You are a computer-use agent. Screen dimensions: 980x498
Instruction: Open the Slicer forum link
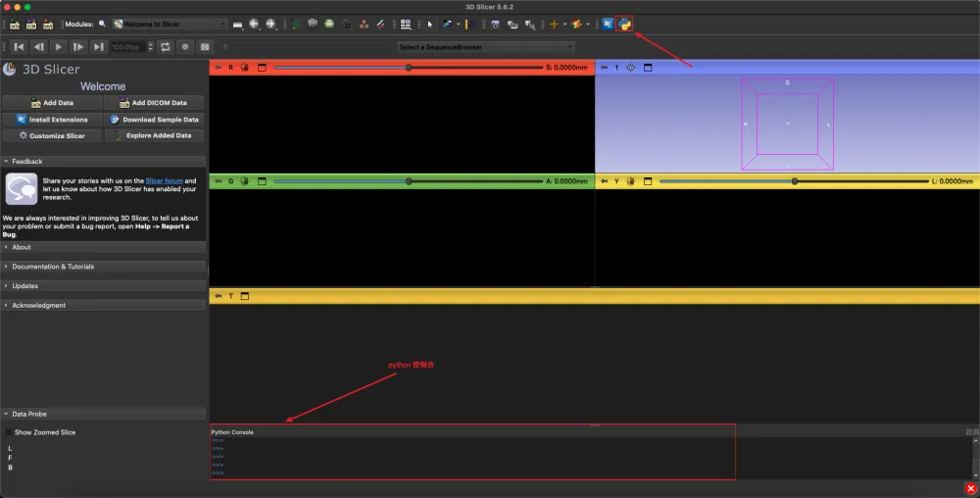(x=165, y=181)
